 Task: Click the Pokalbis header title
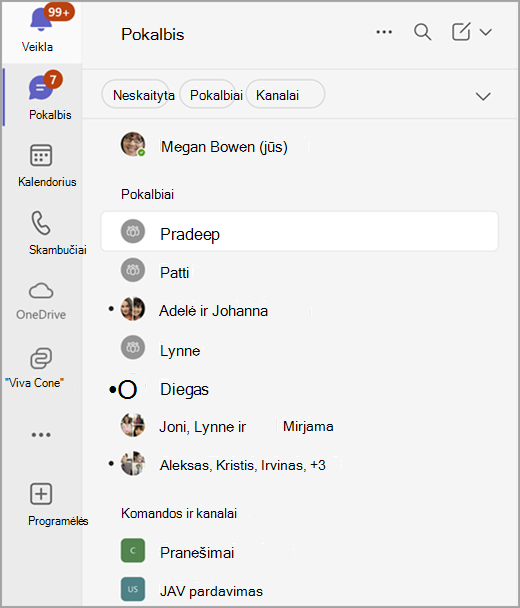153,35
